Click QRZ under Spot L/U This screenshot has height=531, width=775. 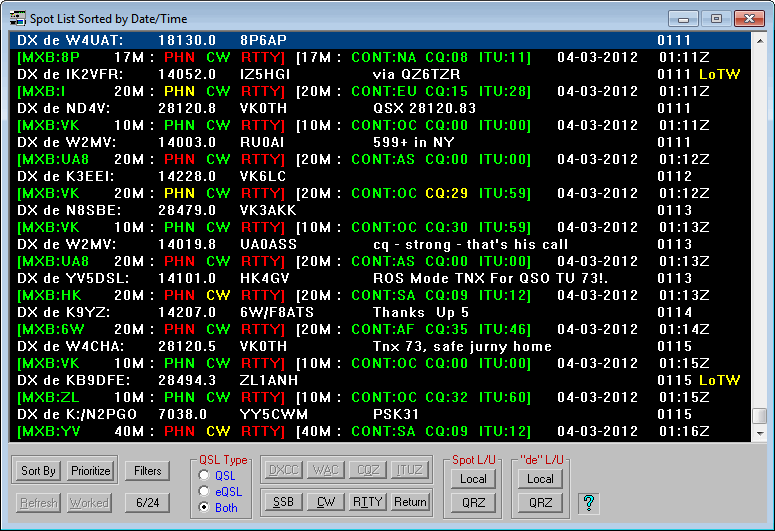click(473, 502)
